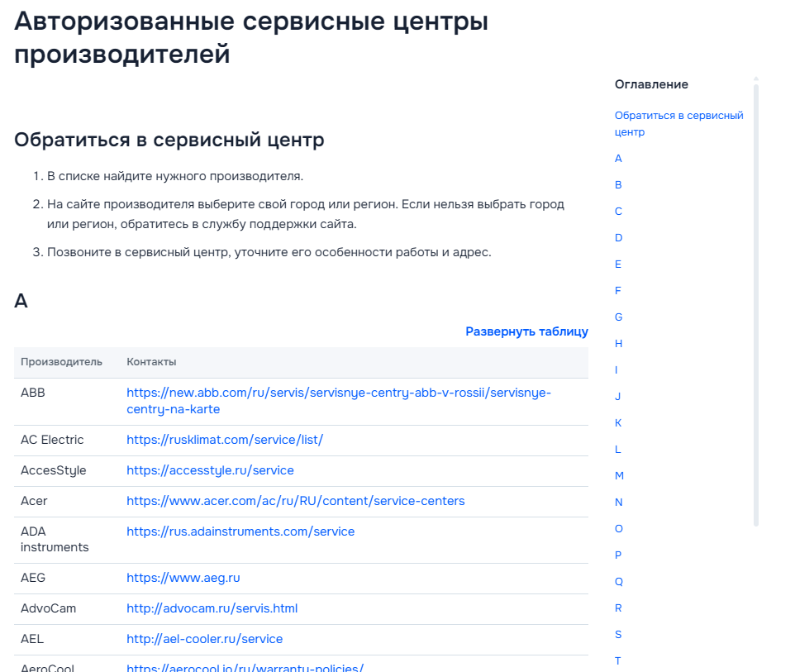This screenshot has height=672, width=795.
Task: Click the heading 'Обратиться в сервисный центр'
Action: click(169, 140)
